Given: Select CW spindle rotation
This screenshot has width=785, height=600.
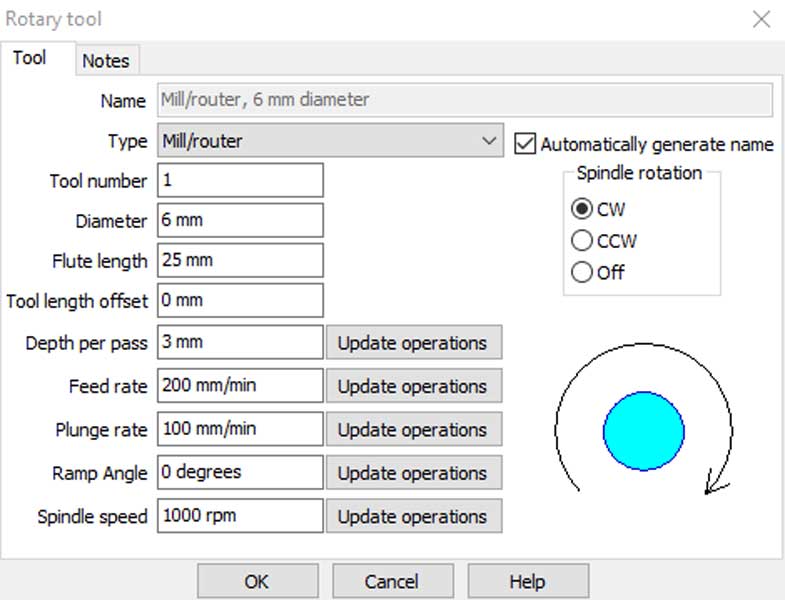Looking at the screenshot, I should click(582, 209).
